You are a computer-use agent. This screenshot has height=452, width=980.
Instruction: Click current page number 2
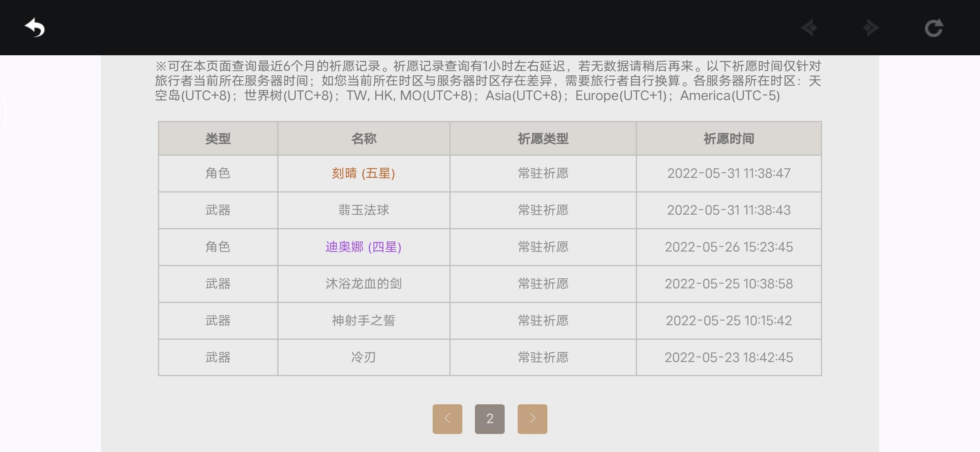(490, 419)
